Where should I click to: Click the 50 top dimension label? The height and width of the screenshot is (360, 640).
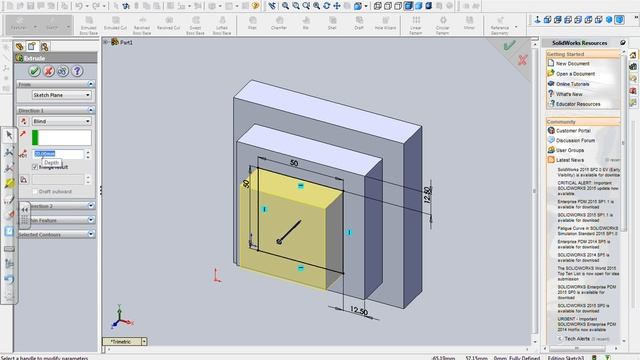tap(294, 163)
